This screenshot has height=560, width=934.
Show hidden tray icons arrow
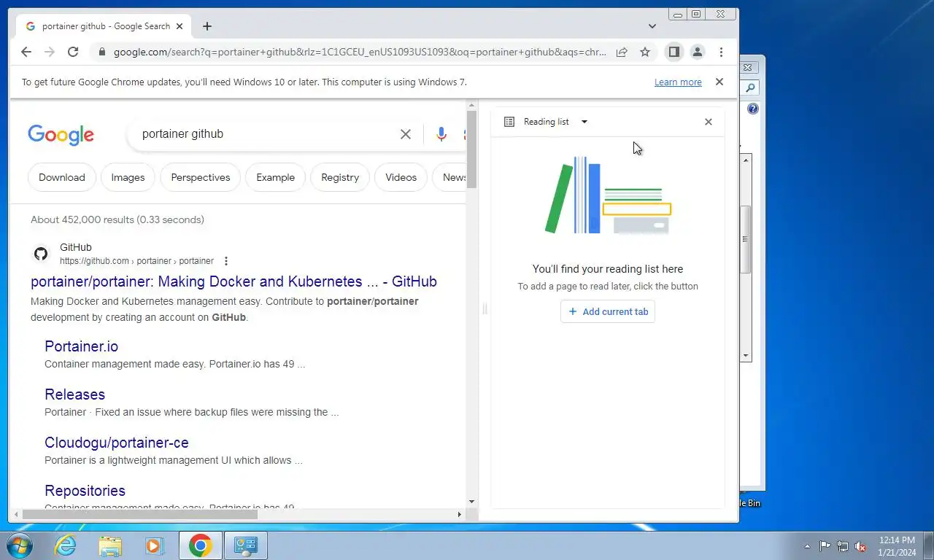(807, 546)
